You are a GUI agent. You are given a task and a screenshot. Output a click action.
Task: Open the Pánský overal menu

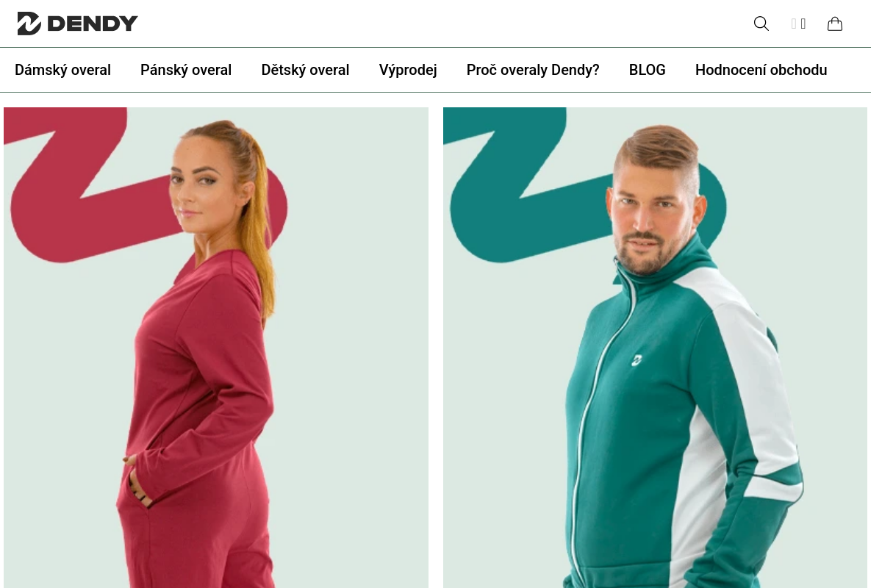tap(186, 70)
